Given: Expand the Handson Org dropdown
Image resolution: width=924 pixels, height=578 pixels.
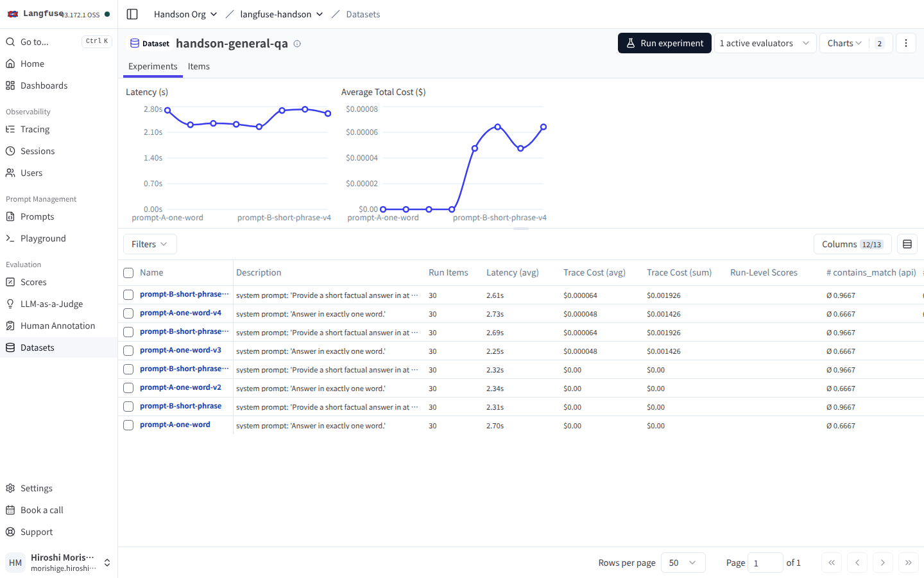Looking at the screenshot, I should coord(185,14).
